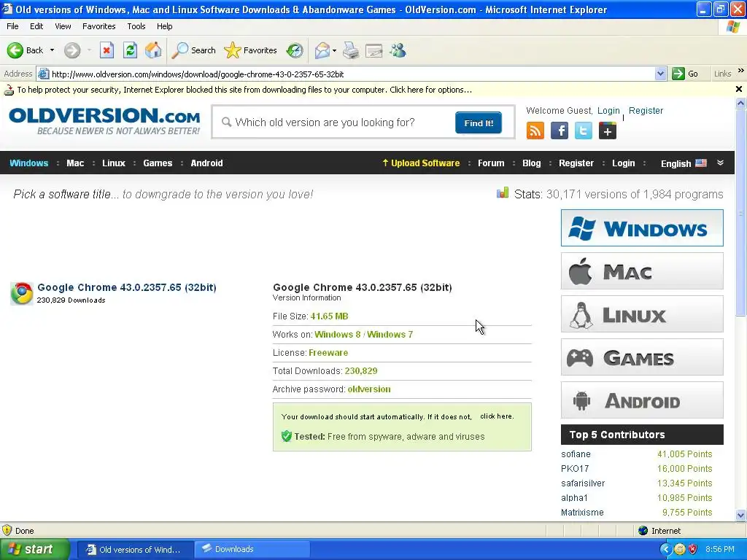Click the red security shield tray icon
The height and width of the screenshot is (560, 747).
pos(692,549)
